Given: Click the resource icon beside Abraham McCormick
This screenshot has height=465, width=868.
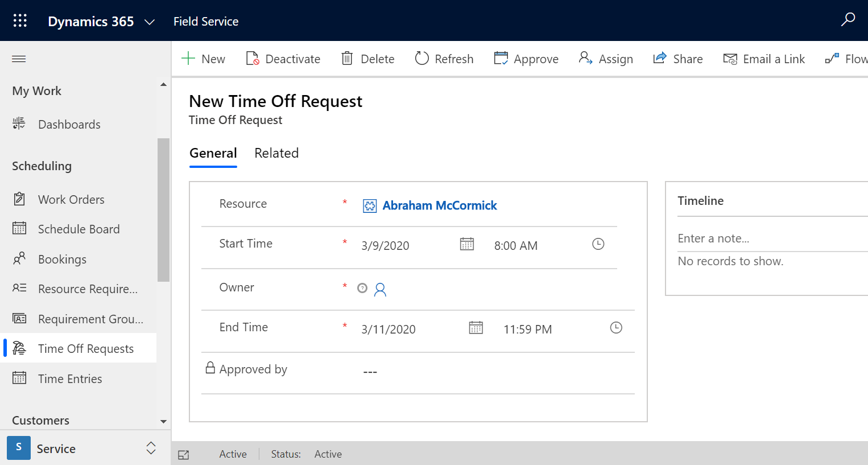Looking at the screenshot, I should pyautogui.click(x=370, y=206).
